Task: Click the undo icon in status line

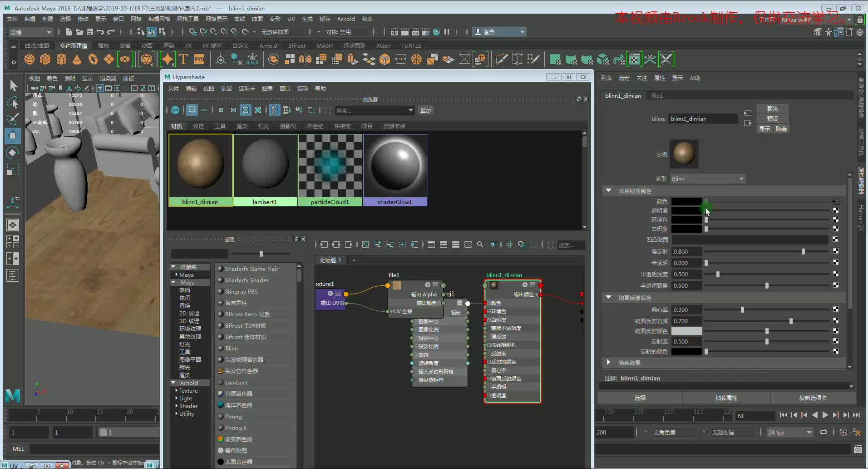Action: tap(100, 32)
